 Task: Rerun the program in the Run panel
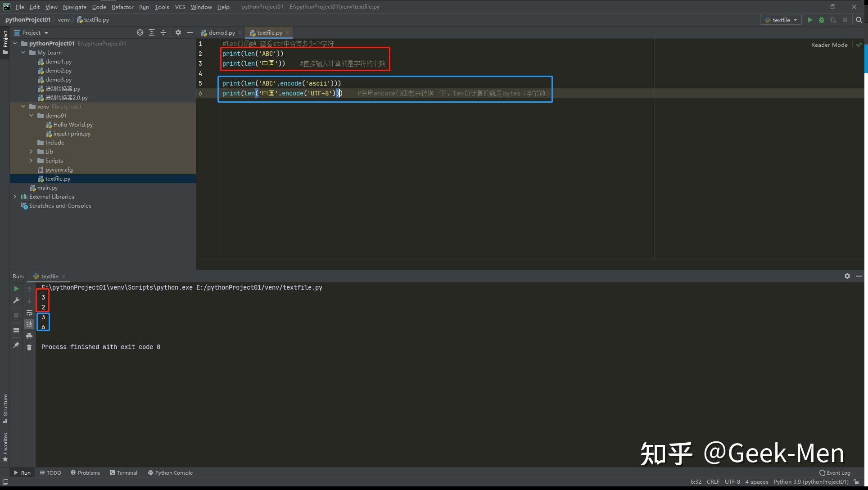click(16, 289)
